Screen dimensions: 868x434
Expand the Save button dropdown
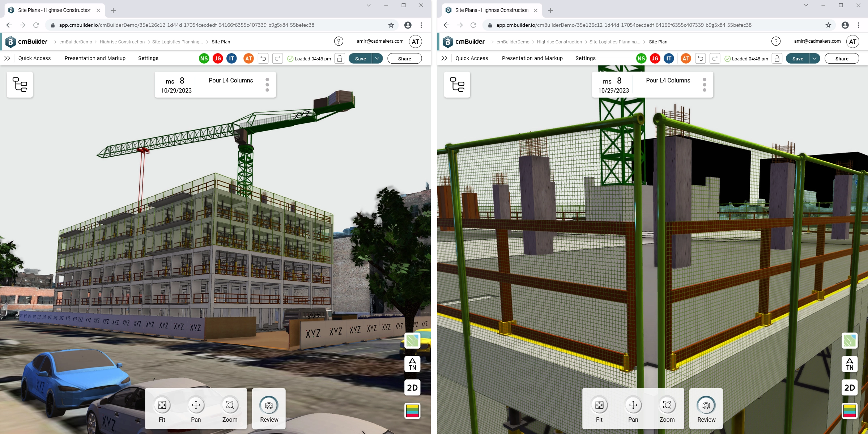(376, 58)
